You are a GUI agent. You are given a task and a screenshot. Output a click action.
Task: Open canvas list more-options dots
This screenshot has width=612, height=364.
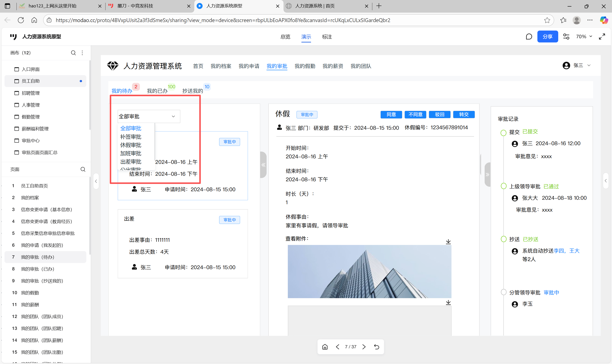point(82,53)
